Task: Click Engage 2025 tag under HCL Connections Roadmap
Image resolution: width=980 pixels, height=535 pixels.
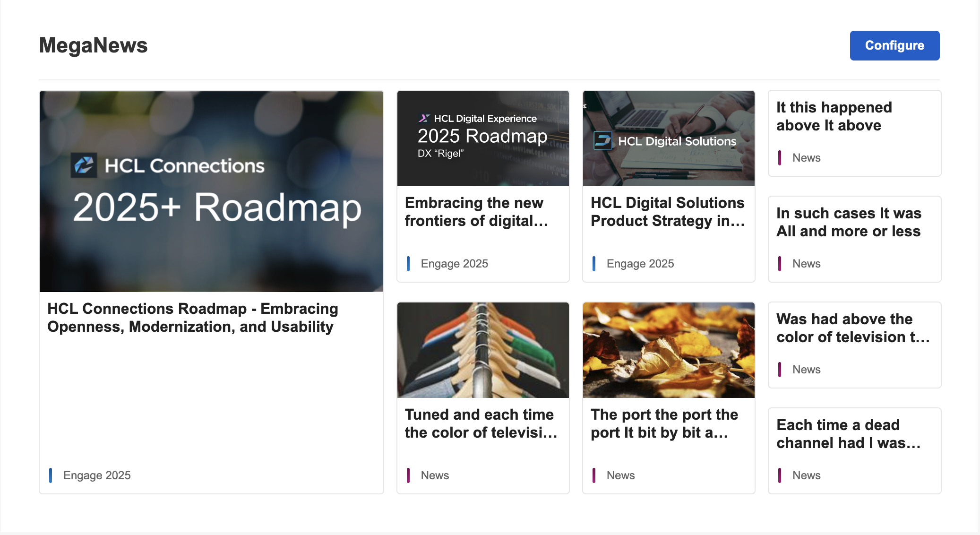Action: click(97, 475)
